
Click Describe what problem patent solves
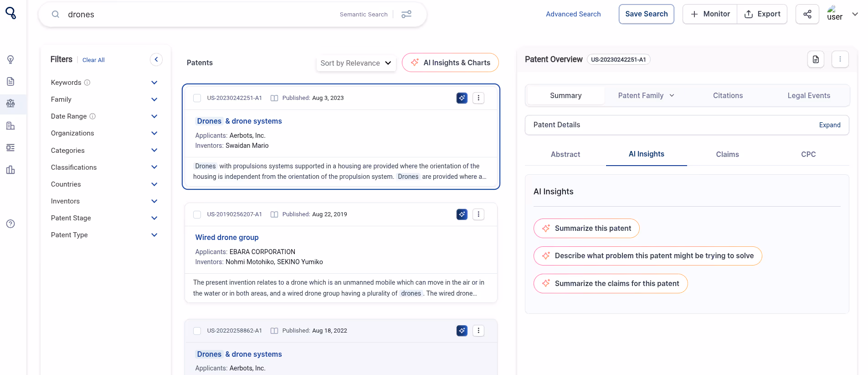[x=647, y=256]
